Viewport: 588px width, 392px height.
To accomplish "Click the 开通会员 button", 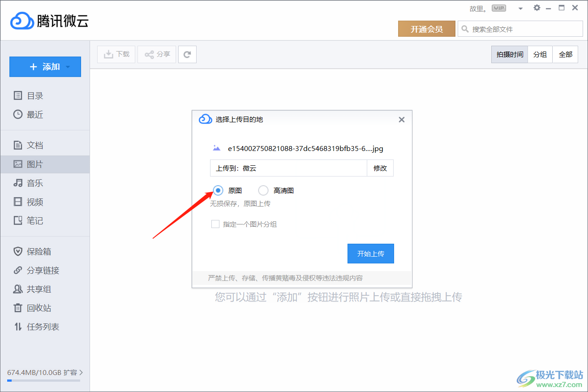I will click(x=427, y=29).
